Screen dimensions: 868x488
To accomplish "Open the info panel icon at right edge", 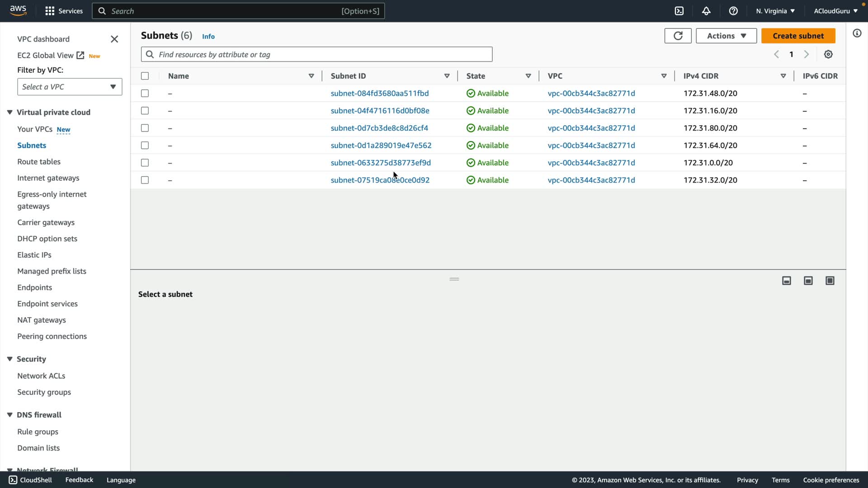I will coord(857,33).
